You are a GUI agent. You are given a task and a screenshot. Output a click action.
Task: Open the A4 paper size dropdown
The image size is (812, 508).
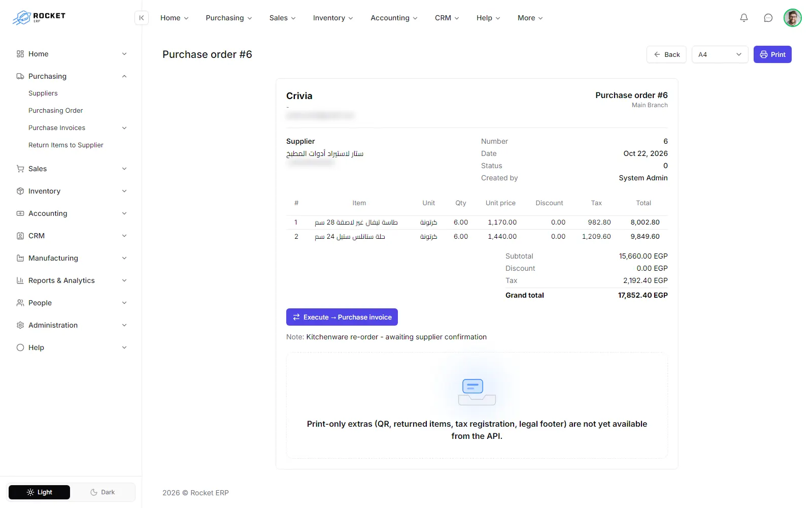coord(720,54)
